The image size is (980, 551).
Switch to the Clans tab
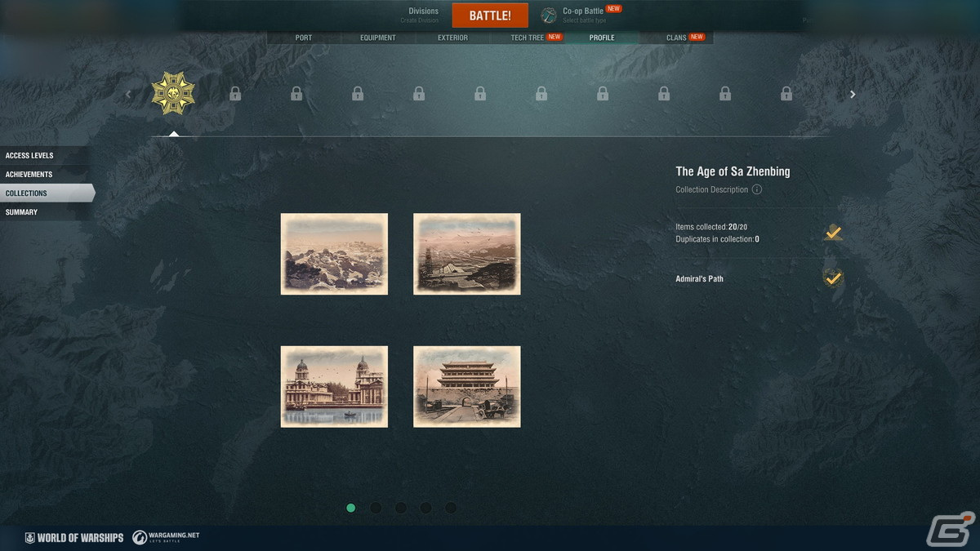(x=676, y=38)
